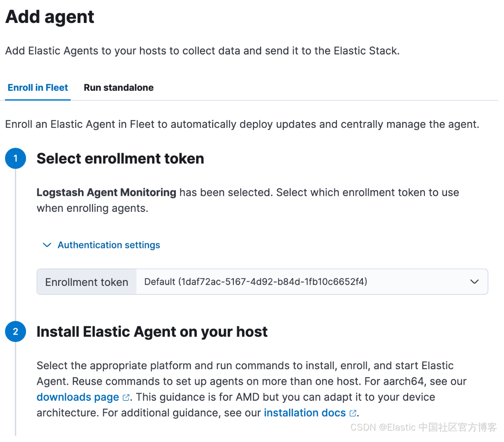Image resolution: width=504 pixels, height=442 pixels.
Task: Click the external-link icon after downloads page
Action: pyautogui.click(x=126, y=398)
